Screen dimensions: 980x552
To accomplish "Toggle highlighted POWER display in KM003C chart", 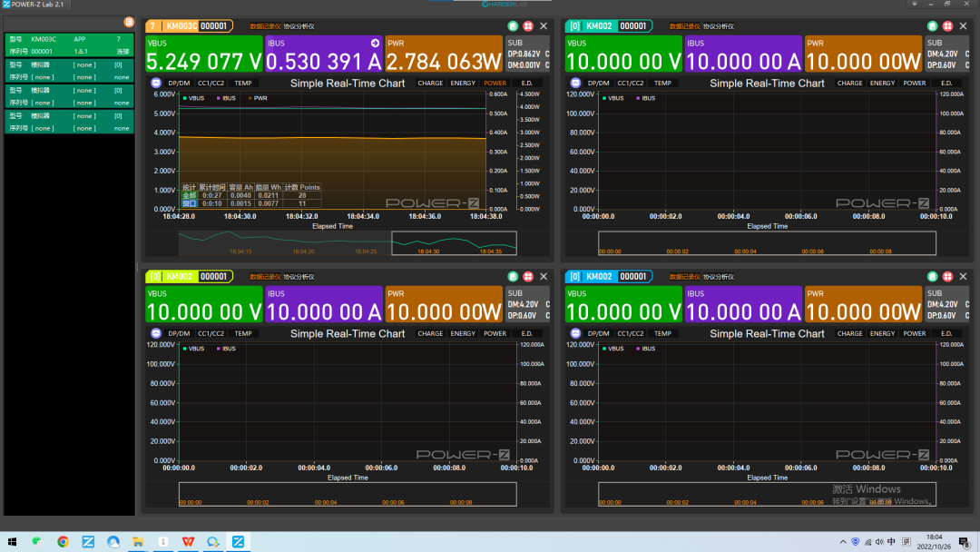I will click(x=495, y=84).
